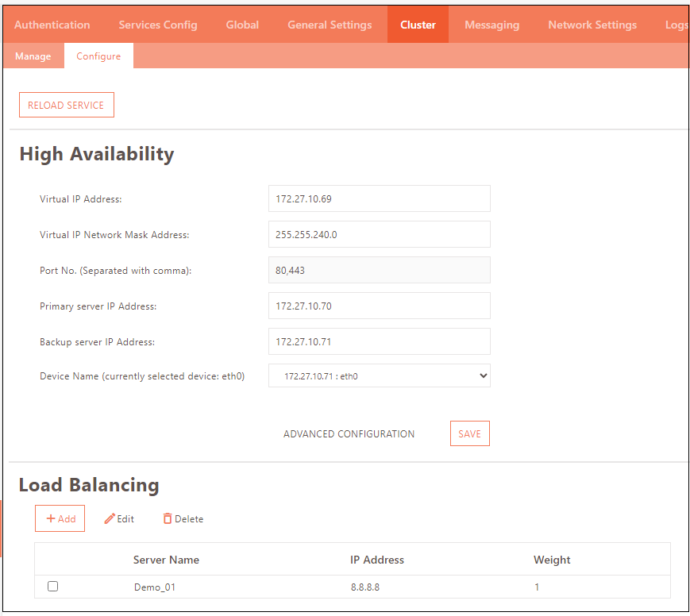
Task: Select the Messaging tab
Action: click(x=491, y=25)
